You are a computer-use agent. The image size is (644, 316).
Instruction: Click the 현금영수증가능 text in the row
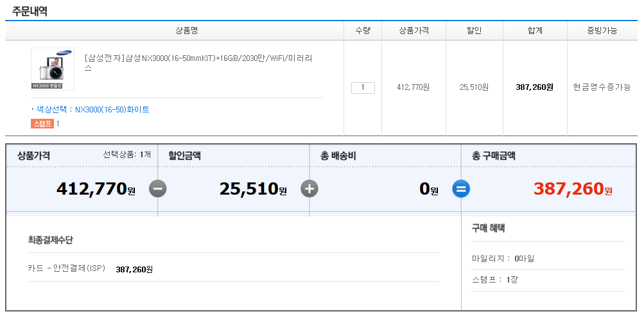(602, 87)
